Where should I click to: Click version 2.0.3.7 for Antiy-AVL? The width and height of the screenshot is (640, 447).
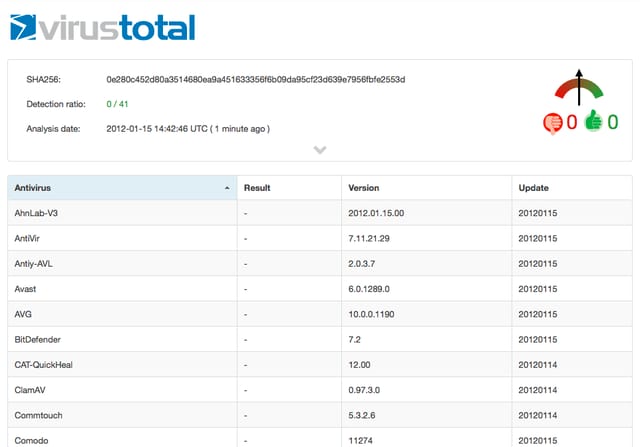pos(362,264)
